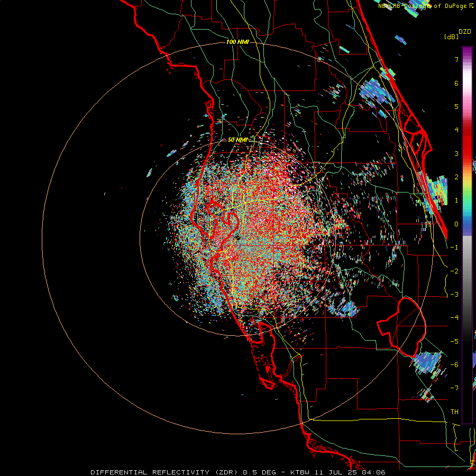Image resolution: width=476 pixels, height=476 pixels.
Task: Click the 6 value on the color scale
Action: pyautogui.click(x=456, y=83)
